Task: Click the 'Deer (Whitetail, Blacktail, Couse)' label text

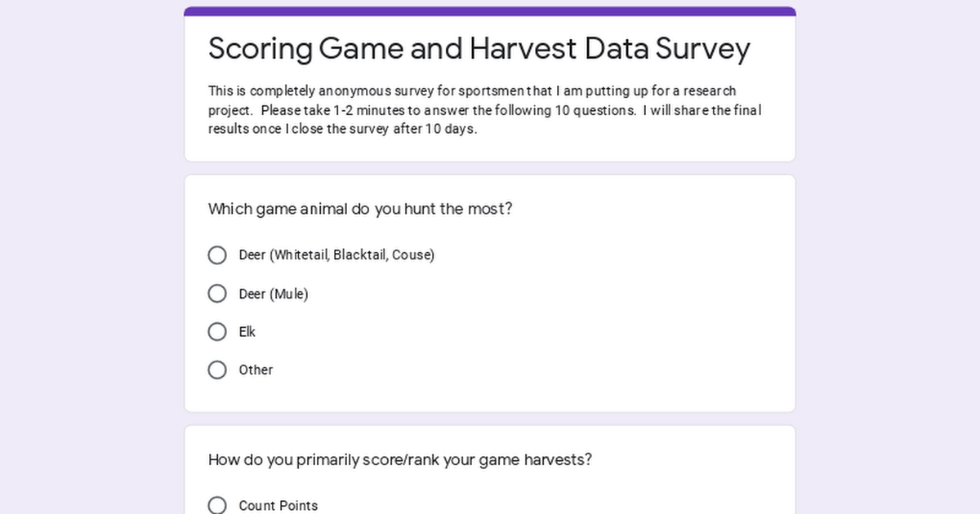Action: 336,255
